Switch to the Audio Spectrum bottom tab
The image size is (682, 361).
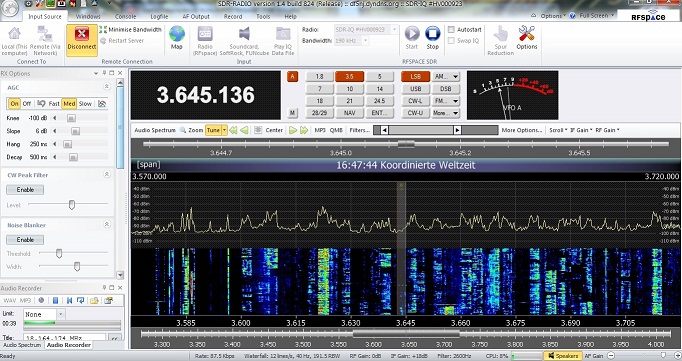click(22, 345)
